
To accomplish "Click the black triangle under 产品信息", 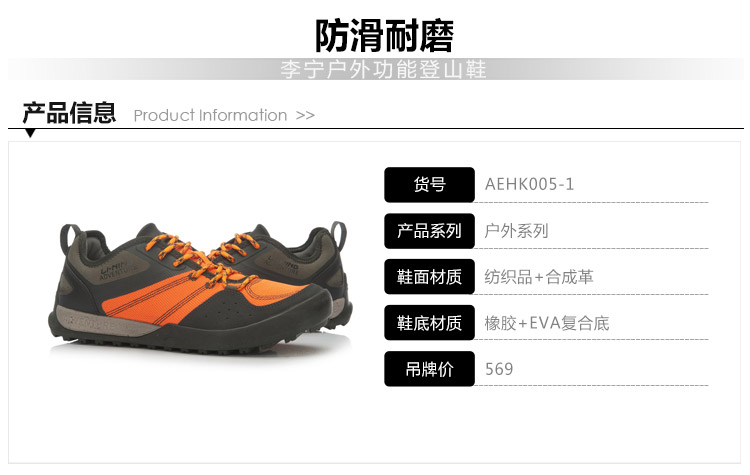I will 30,133.
